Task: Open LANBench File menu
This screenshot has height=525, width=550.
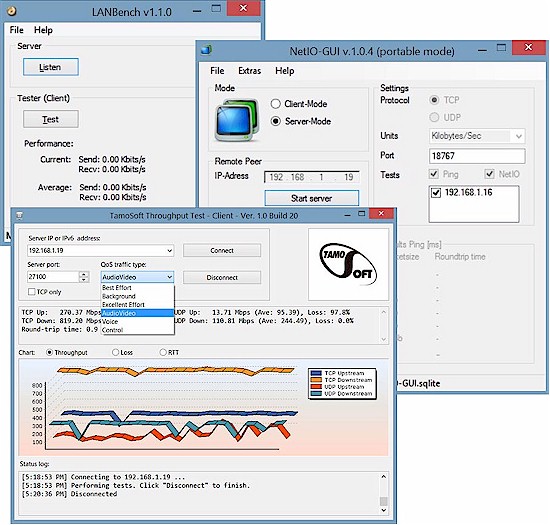Action: click(16, 30)
